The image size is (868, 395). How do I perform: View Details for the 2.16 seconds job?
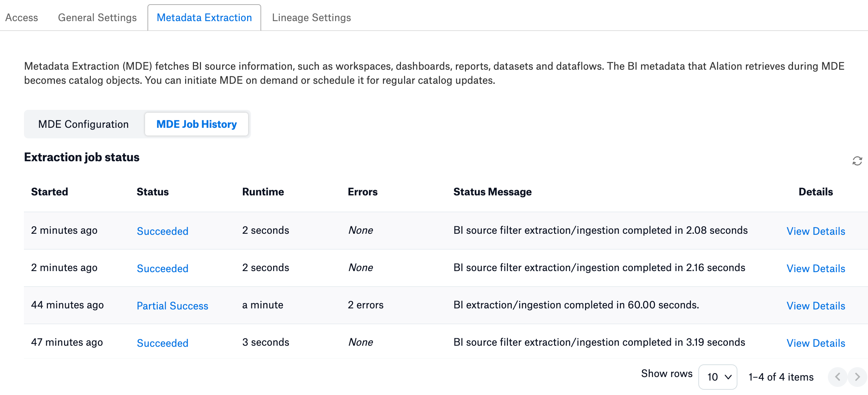[x=816, y=269]
